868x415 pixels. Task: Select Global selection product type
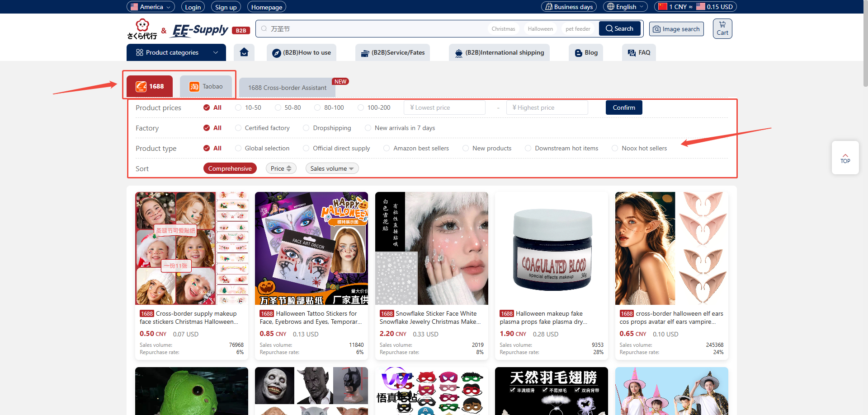[262, 148]
